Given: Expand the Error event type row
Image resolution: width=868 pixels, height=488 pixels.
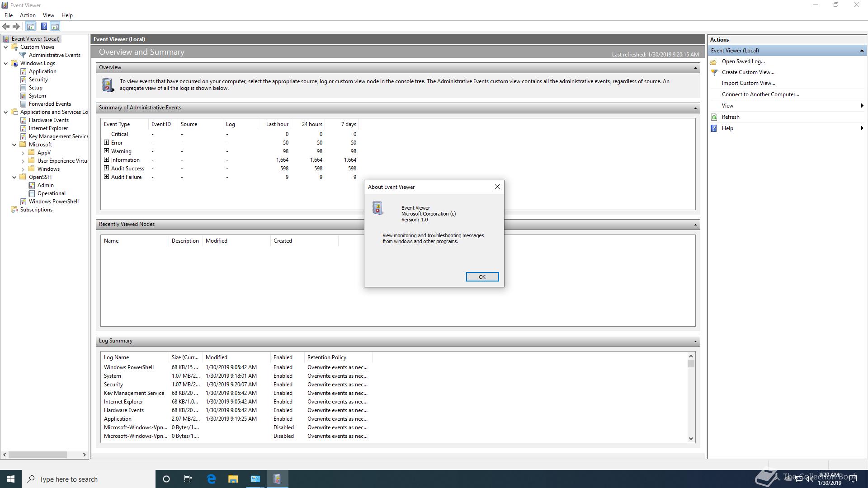Looking at the screenshot, I should coord(107,142).
